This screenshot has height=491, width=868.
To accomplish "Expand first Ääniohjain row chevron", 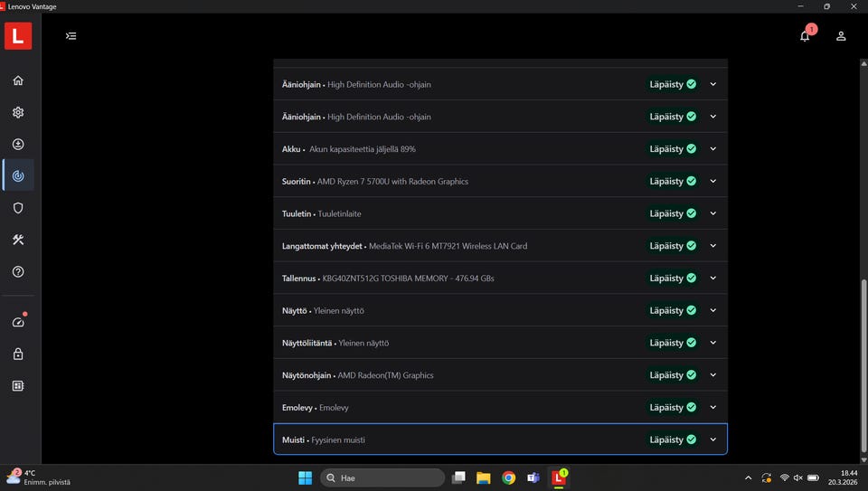I will 713,84.
